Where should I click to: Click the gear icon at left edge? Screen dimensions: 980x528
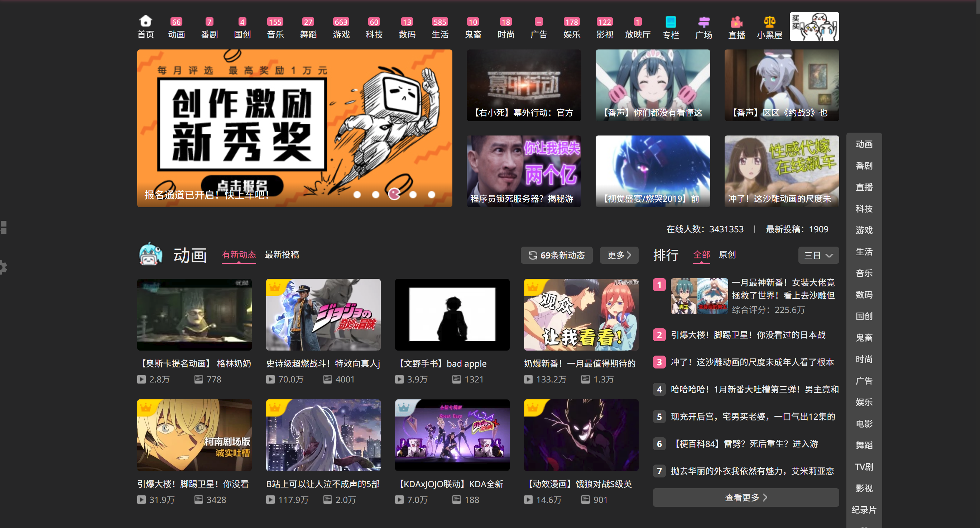tap(3, 267)
